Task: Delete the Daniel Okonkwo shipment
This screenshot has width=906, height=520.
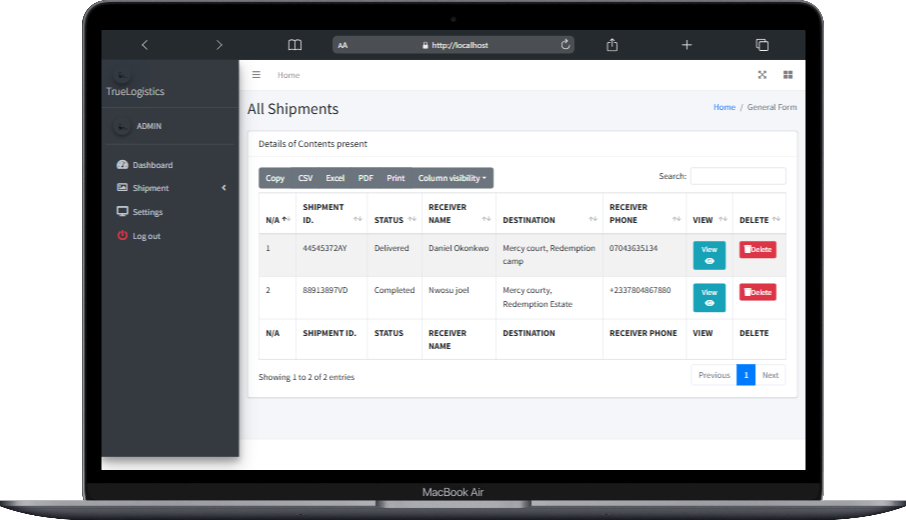Action: click(x=757, y=250)
